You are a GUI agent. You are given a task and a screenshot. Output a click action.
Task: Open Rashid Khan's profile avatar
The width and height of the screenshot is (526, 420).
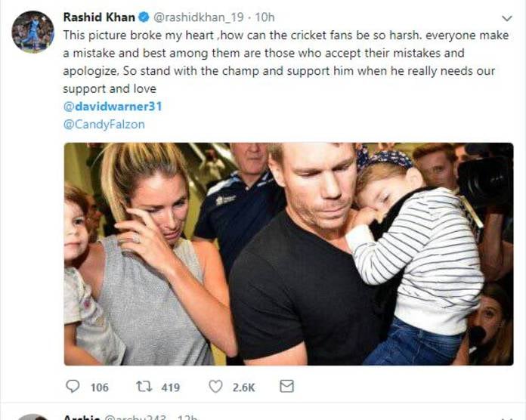tap(32, 32)
